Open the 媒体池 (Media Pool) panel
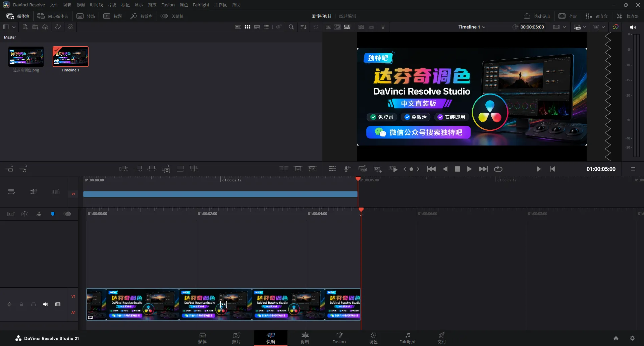Screen dimensions: 644x346 point(18,16)
